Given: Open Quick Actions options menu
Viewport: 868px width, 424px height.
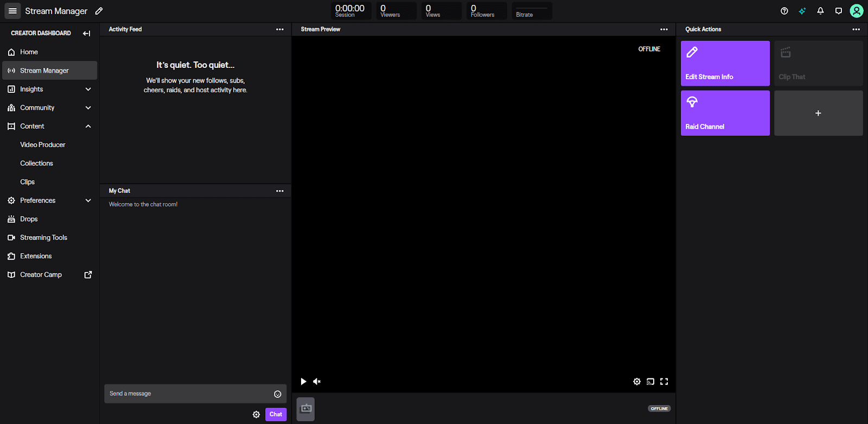Looking at the screenshot, I should coord(856,29).
